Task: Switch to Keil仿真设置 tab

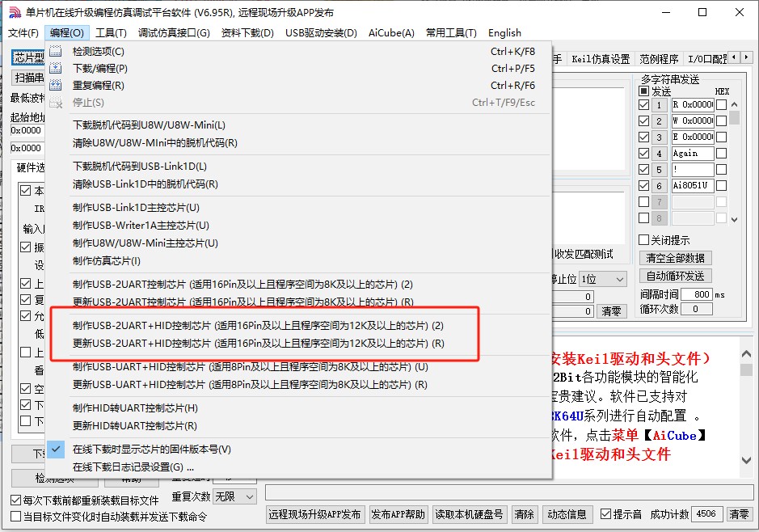Action: pyautogui.click(x=601, y=59)
